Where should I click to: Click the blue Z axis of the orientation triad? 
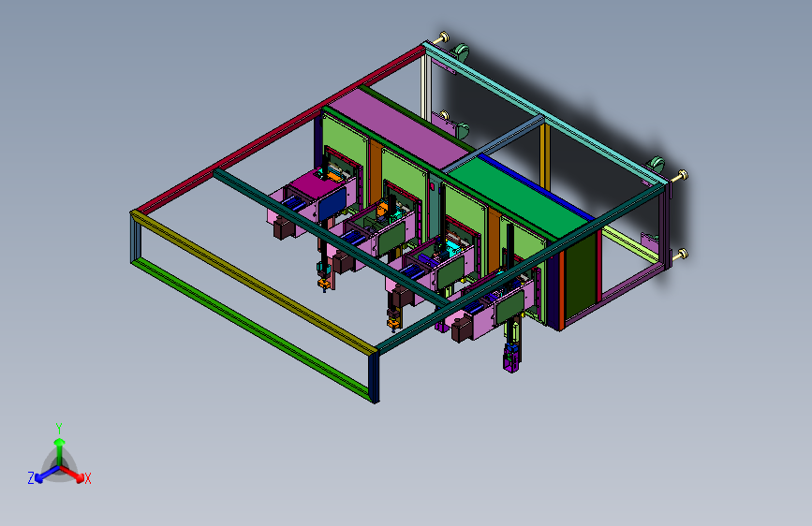tap(46, 475)
